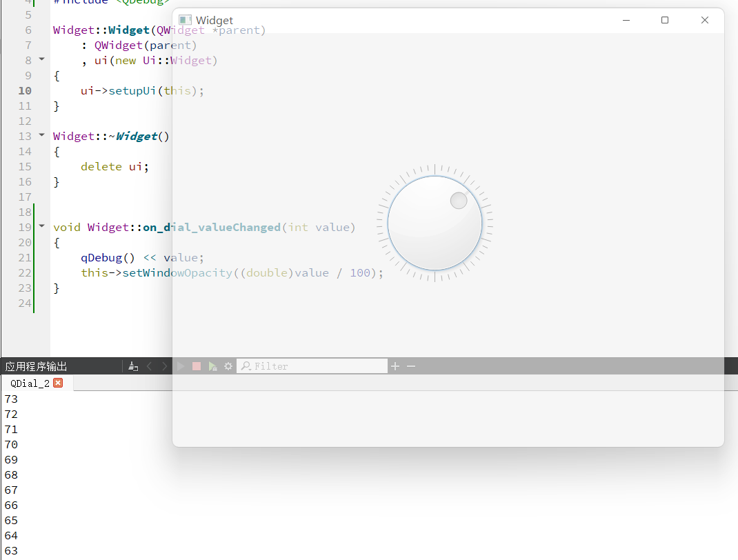Close the Widget window

tap(705, 20)
